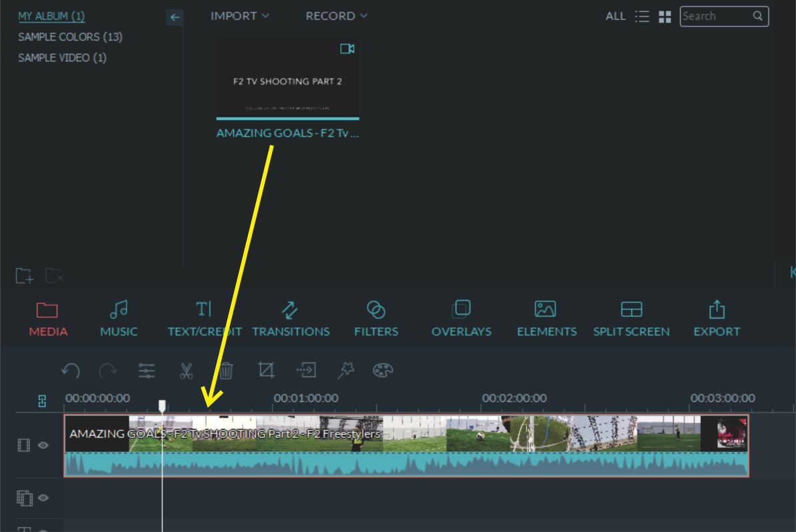Open the power tool wand icon

346,370
